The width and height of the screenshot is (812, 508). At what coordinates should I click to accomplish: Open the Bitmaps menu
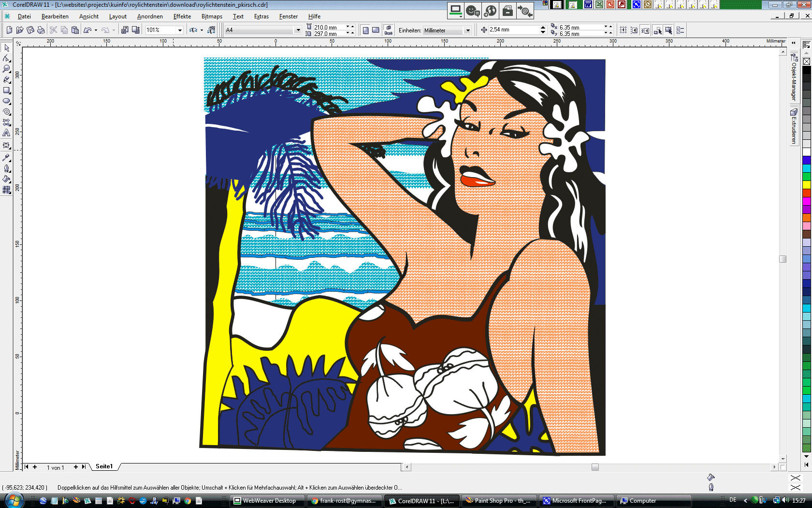coord(212,16)
